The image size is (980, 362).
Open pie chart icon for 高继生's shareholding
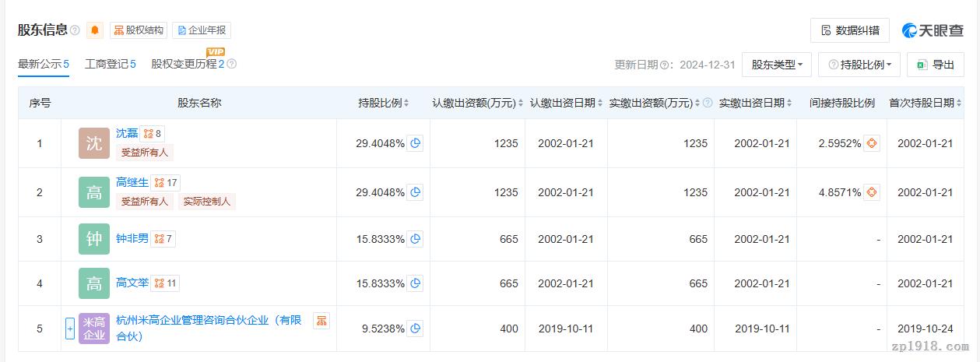416,192
